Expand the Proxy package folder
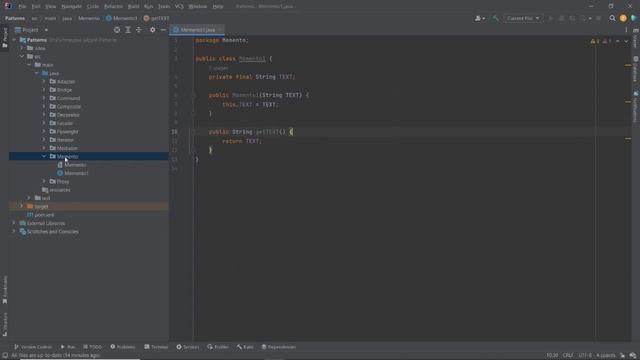This screenshot has height=360, width=640. (44, 181)
